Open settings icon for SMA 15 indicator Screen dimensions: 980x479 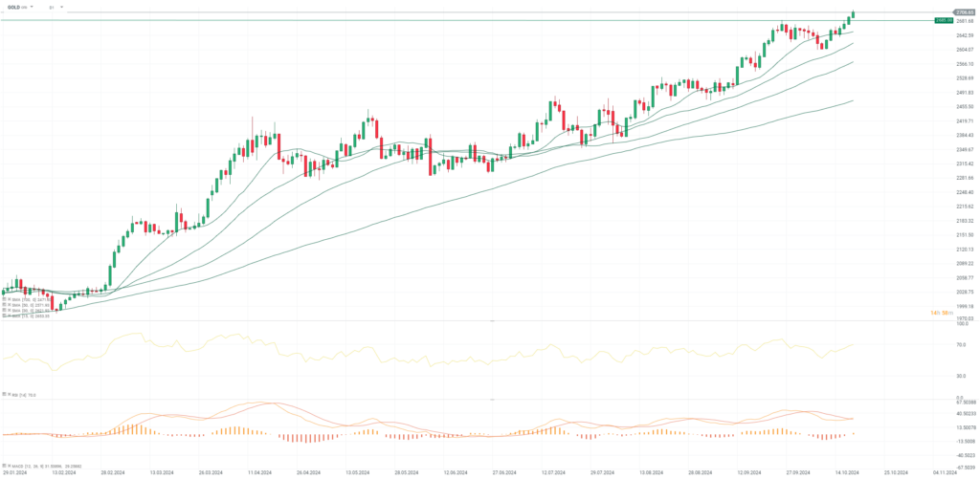click(5, 316)
